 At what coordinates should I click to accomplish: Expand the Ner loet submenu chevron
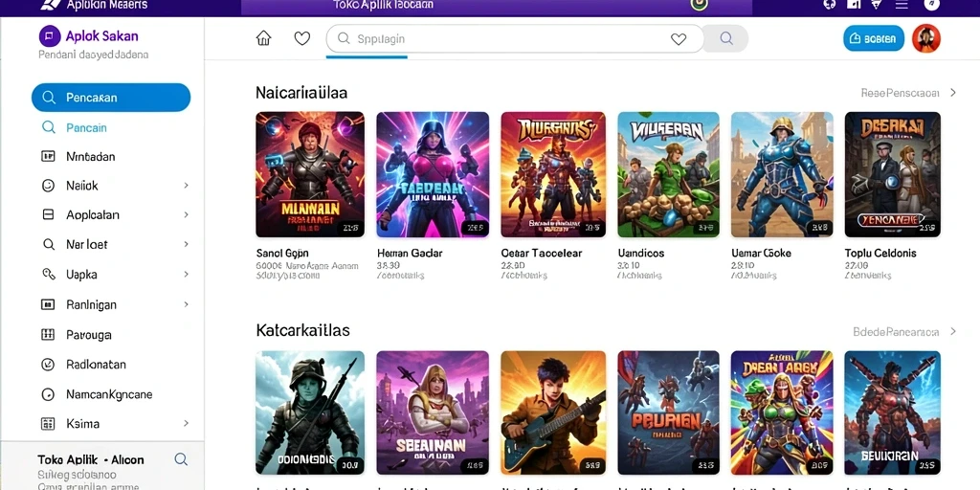[x=186, y=244]
